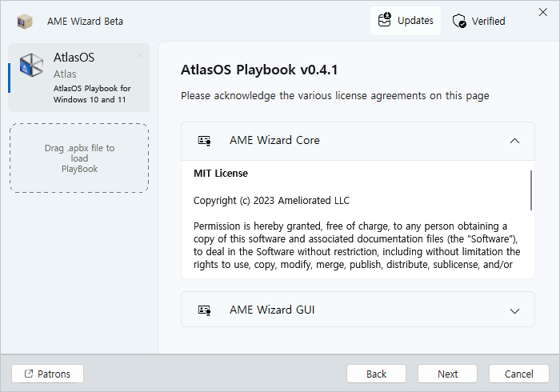The width and height of the screenshot is (560, 392).
Task: Click the Patrons external link icon
Action: pyautogui.click(x=29, y=374)
